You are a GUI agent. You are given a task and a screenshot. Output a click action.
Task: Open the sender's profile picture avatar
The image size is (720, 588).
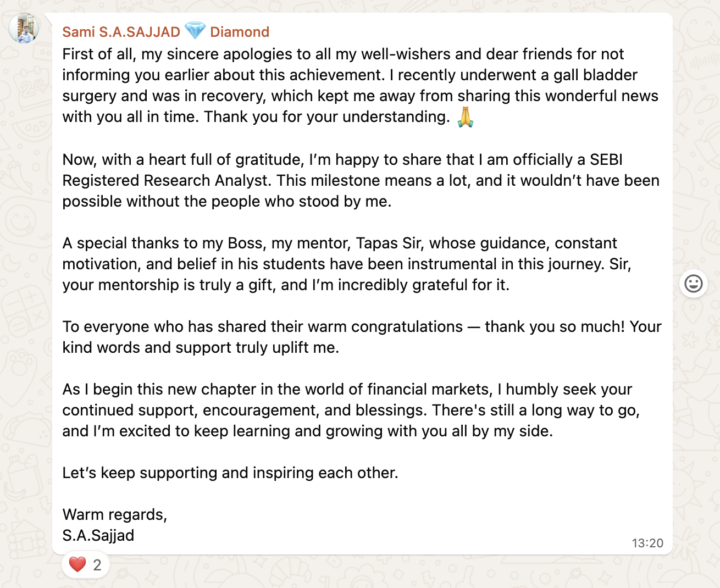tap(24, 28)
